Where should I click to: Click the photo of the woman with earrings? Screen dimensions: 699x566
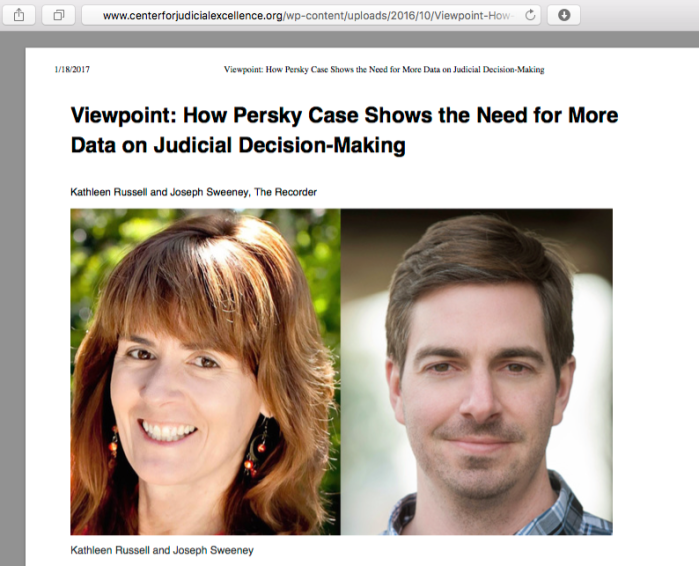[x=206, y=372]
